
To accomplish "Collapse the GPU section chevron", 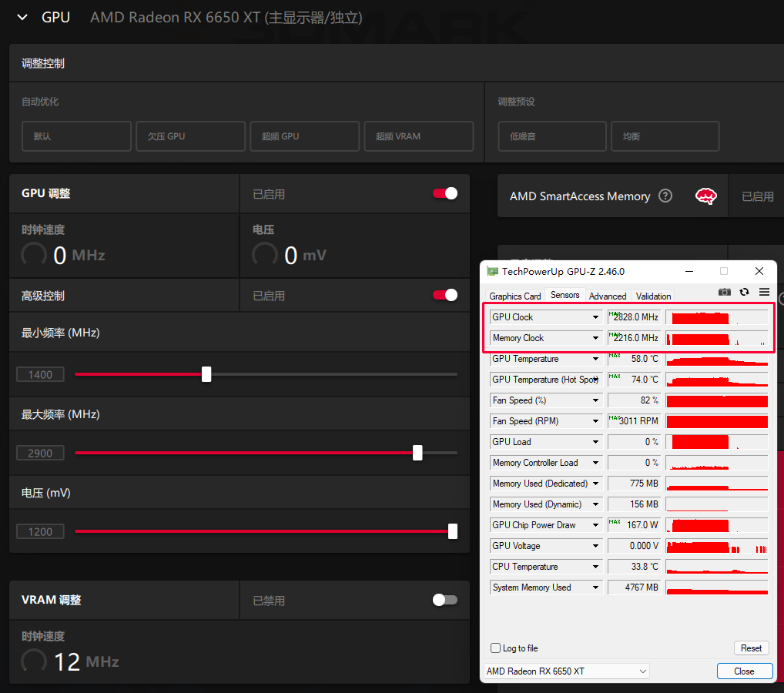I will click(x=22, y=18).
